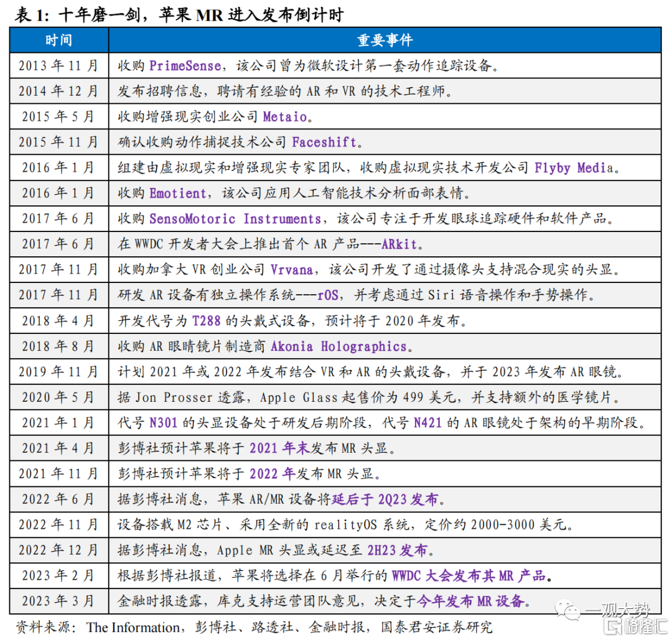Click the event text about 2023 年发布 AR 眼镜
The height and width of the screenshot is (640, 672).
[370, 372]
